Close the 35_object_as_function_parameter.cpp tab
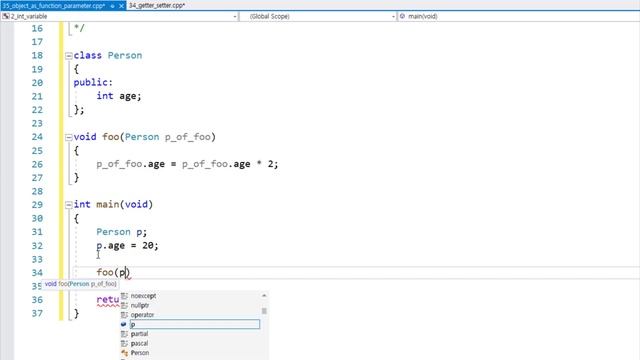This screenshot has width=640, height=360. click(x=121, y=6)
